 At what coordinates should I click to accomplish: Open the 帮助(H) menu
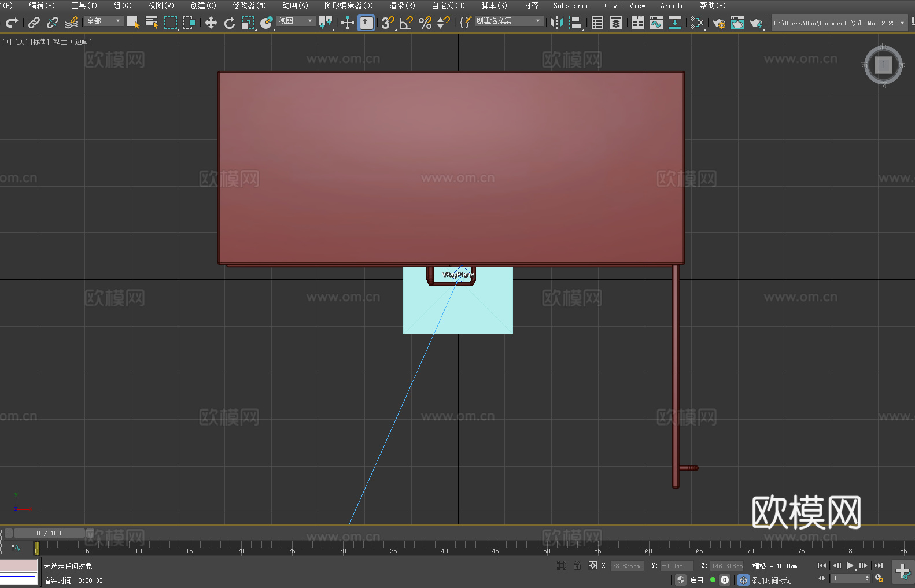(x=713, y=5)
